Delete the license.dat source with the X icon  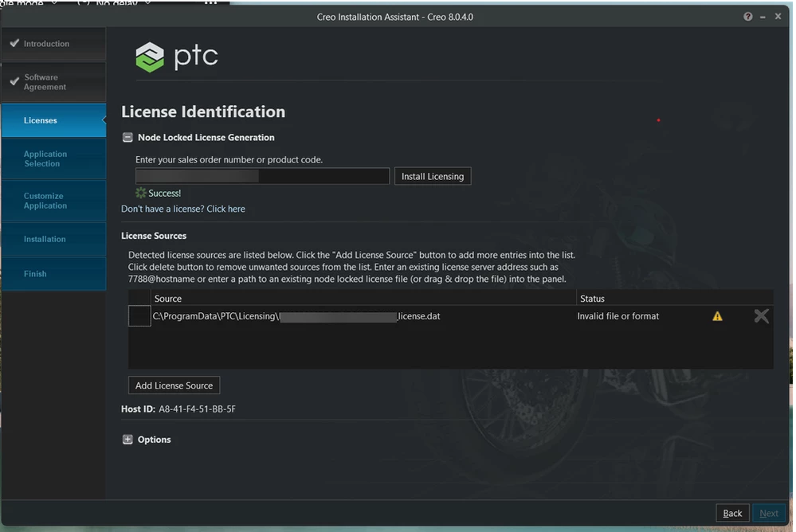click(x=761, y=316)
